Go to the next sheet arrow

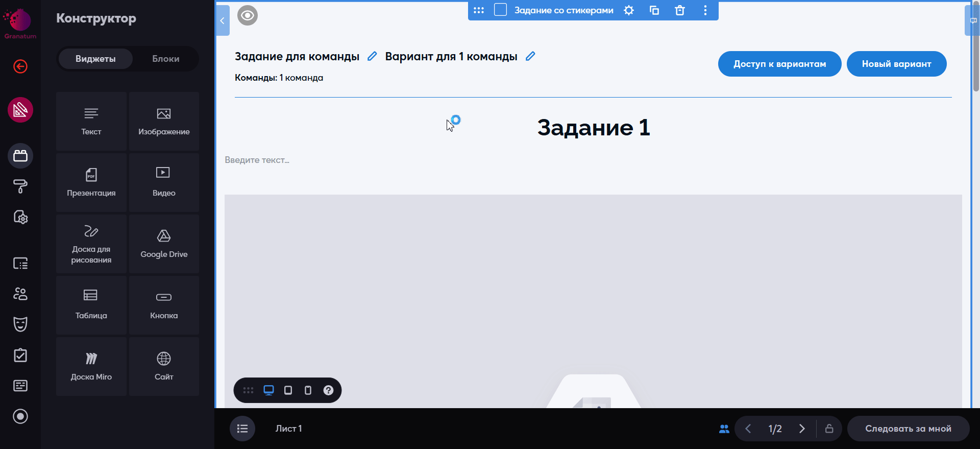click(x=802, y=429)
